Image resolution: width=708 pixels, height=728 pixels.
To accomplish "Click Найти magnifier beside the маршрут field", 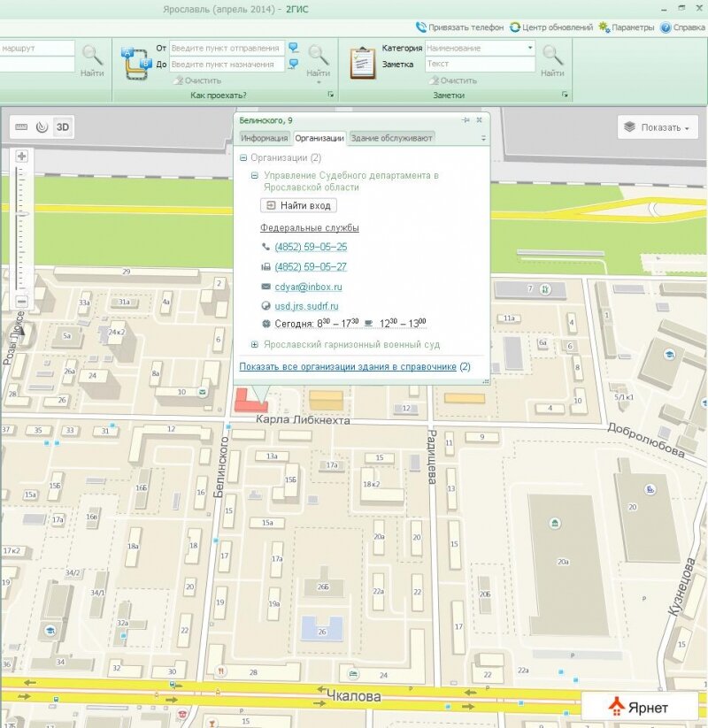I will click(92, 60).
